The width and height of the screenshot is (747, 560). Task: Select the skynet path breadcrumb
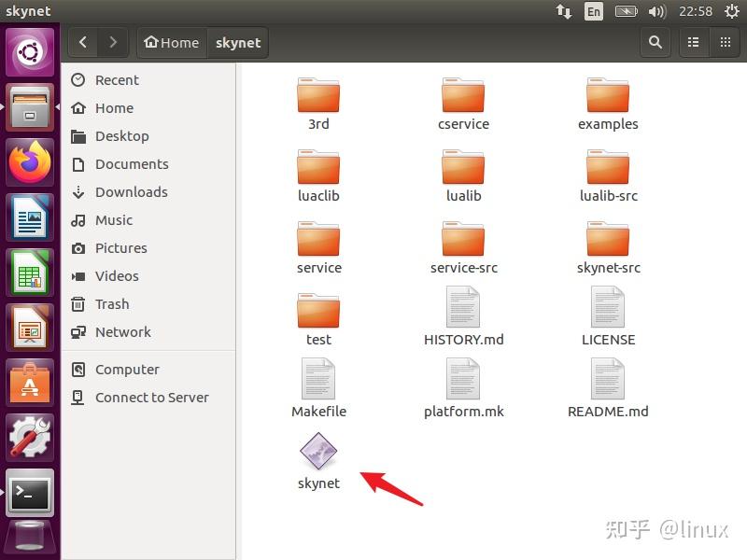pos(238,42)
